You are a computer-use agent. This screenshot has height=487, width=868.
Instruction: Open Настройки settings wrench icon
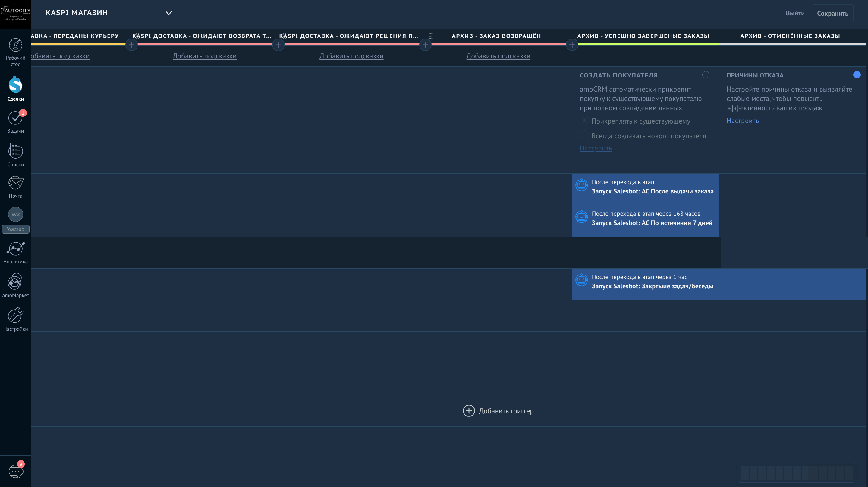tap(15, 315)
